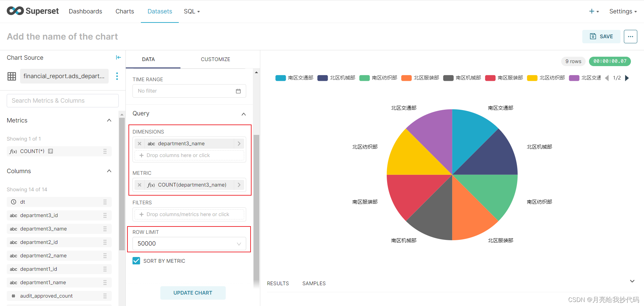Screen dimensions: 644x306
Task: Click Drop columns here dimension zone
Action: 189,155
